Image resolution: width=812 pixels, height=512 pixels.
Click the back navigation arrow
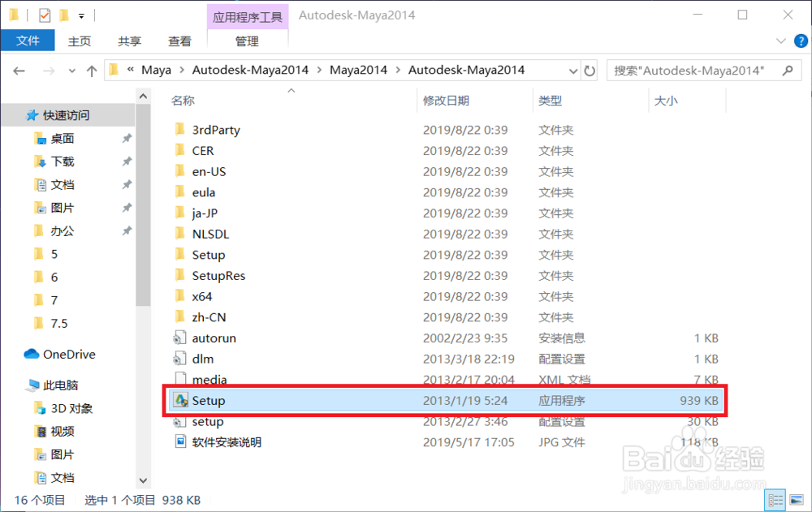18,70
